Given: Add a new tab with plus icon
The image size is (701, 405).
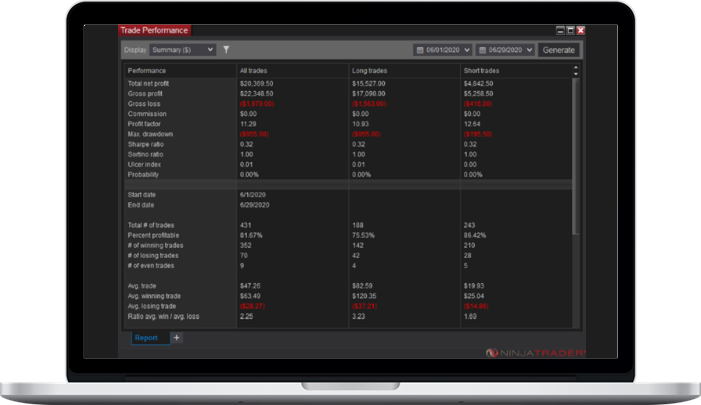Looking at the screenshot, I should click(177, 338).
